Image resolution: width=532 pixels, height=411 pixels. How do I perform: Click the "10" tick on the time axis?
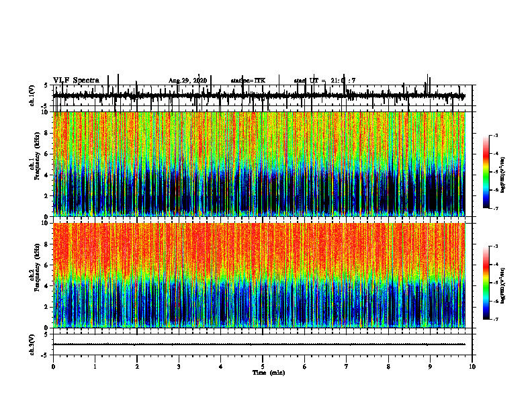click(x=472, y=367)
